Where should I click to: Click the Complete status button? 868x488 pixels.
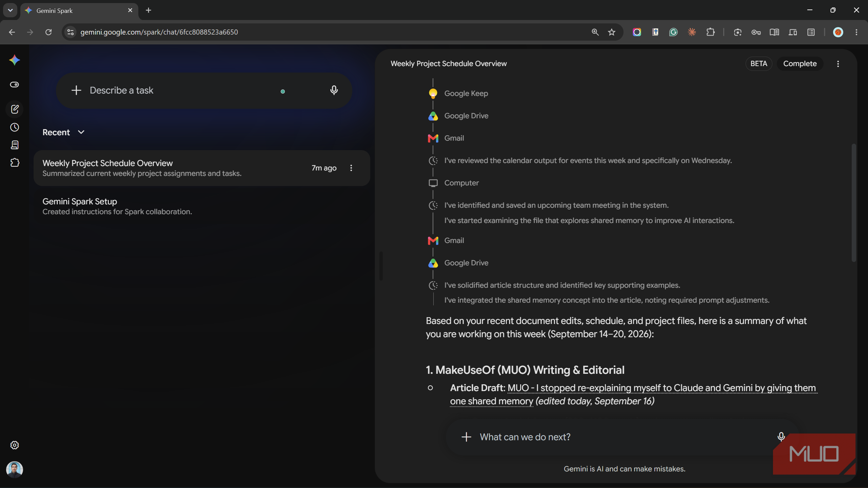(800, 64)
